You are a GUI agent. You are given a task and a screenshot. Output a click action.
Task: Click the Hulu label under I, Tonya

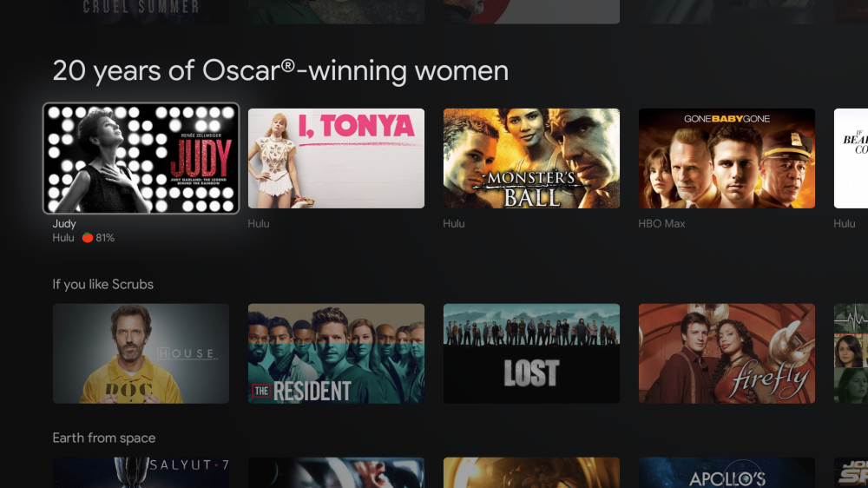[x=259, y=224]
